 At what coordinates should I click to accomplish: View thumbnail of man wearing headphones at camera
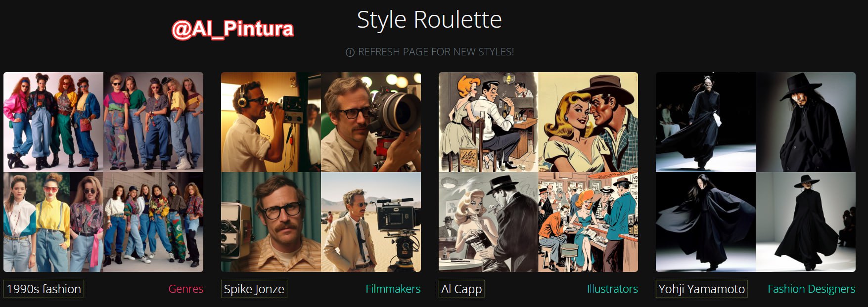coord(271,122)
